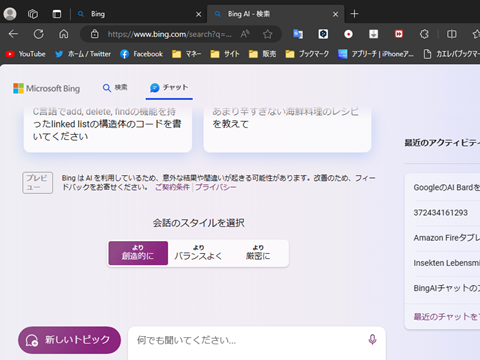Image resolution: width=480 pixels, height=360 pixels.
Task: Go back to the previous page
Action: (13, 34)
